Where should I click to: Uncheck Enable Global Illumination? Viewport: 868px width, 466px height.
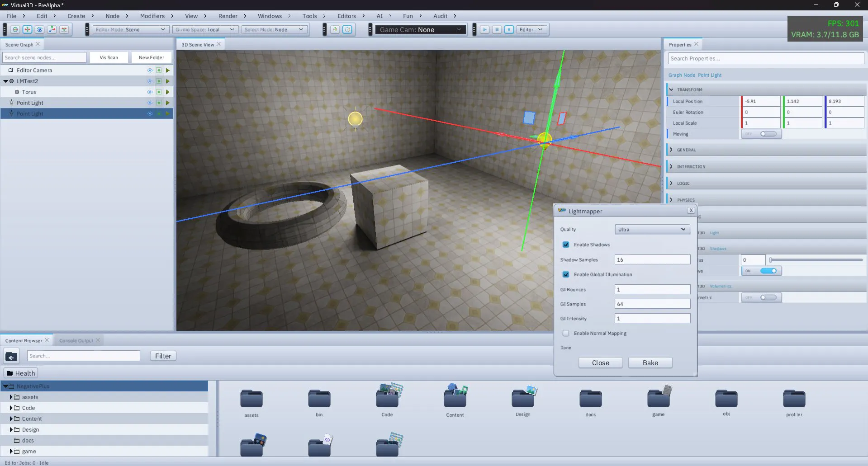click(566, 274)
